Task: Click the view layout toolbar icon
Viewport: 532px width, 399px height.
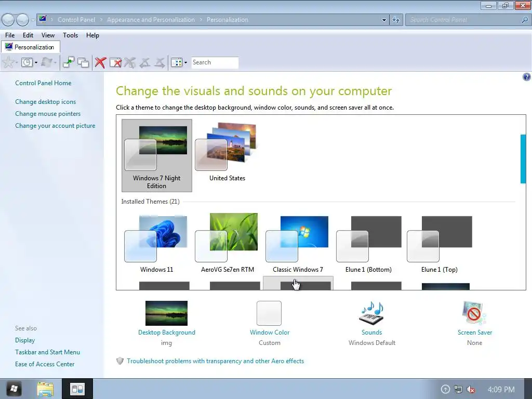Action: 177,62
